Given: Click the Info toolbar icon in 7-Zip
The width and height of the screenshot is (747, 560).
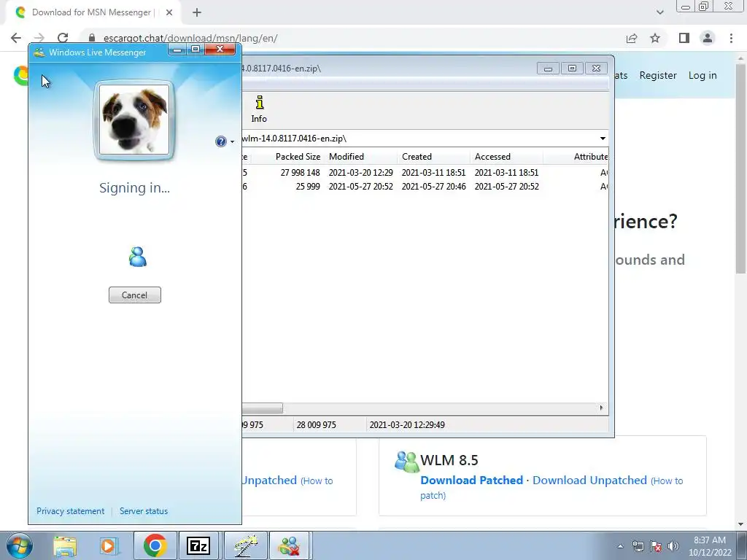Looking at the screenshot, I should point(259,109).
